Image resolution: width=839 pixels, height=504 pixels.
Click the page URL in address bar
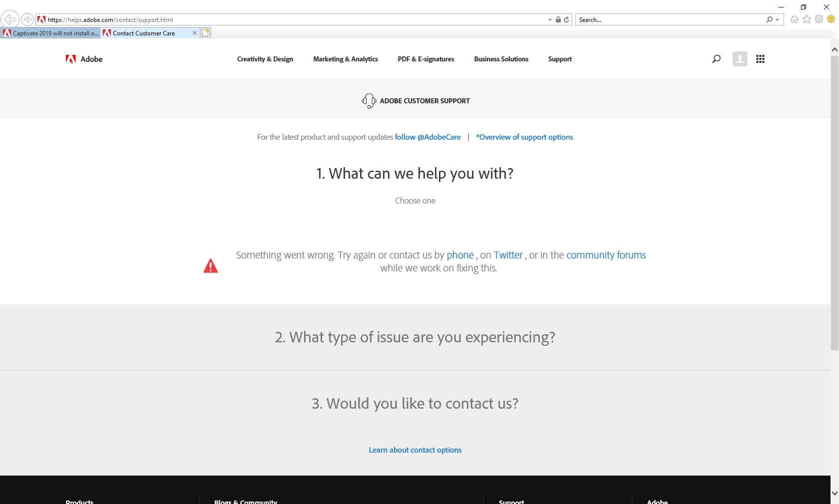pos(110,20)
